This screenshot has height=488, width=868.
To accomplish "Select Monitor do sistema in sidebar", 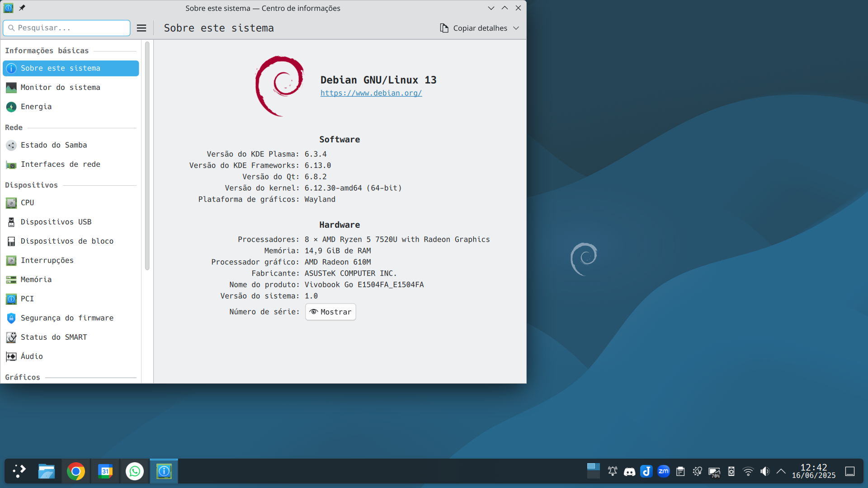I will point(71,88).
